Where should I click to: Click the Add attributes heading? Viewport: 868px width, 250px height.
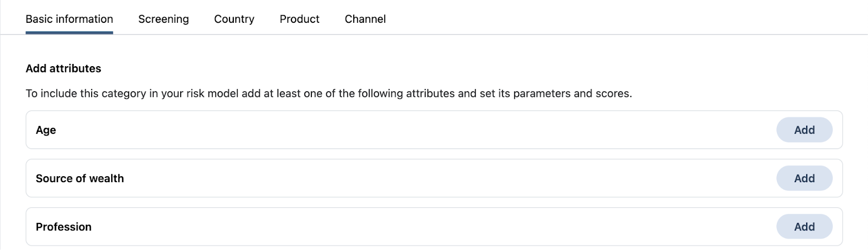click(63, 68)
